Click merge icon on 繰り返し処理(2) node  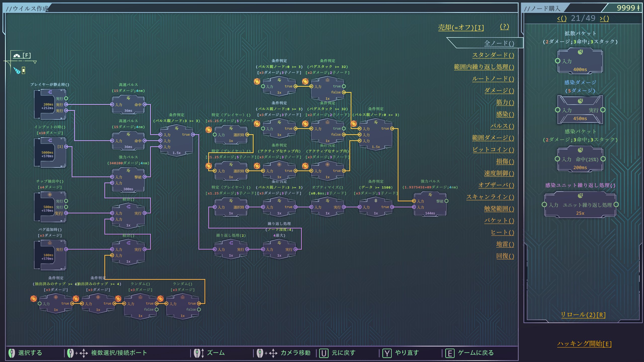231,243
